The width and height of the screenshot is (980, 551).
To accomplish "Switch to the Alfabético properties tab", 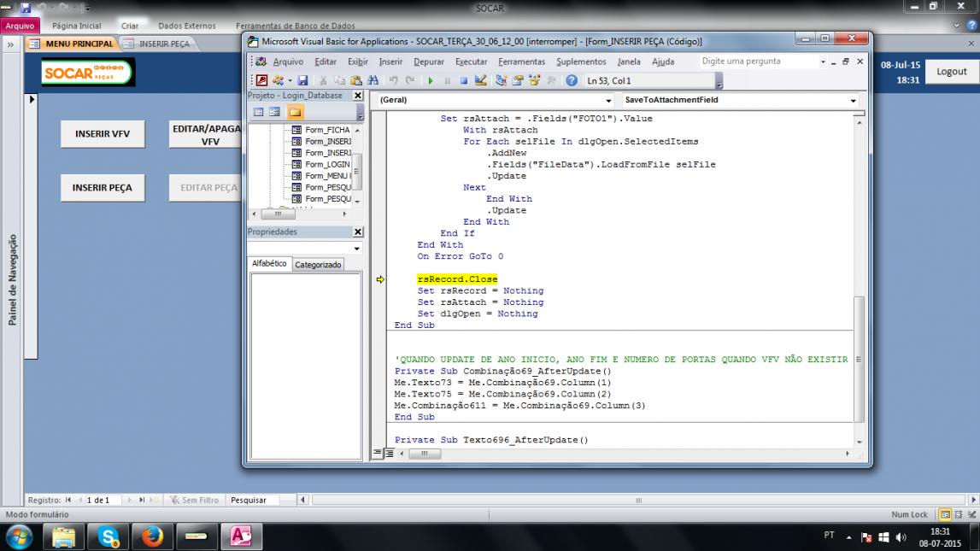I will click(x=269, y=264).
